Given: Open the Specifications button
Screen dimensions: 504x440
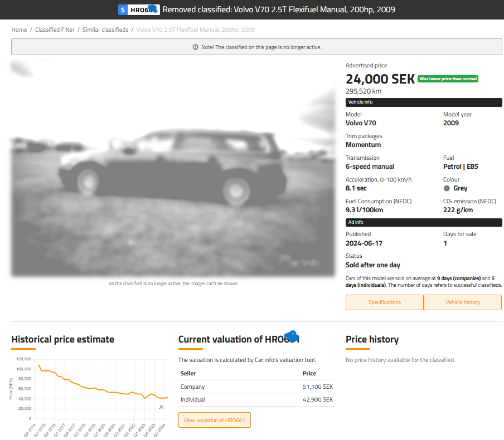Looking at the screenshot, I should [x=384, y=302].
